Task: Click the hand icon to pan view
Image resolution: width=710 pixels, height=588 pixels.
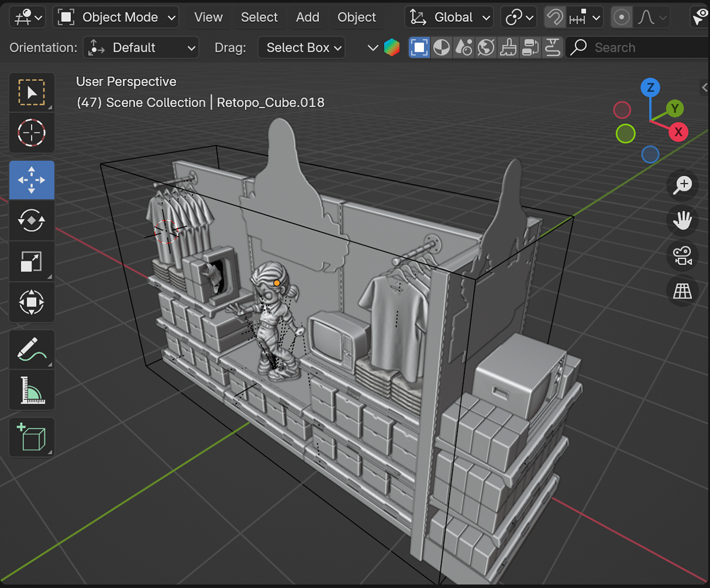Action: [x=682, y=221]
